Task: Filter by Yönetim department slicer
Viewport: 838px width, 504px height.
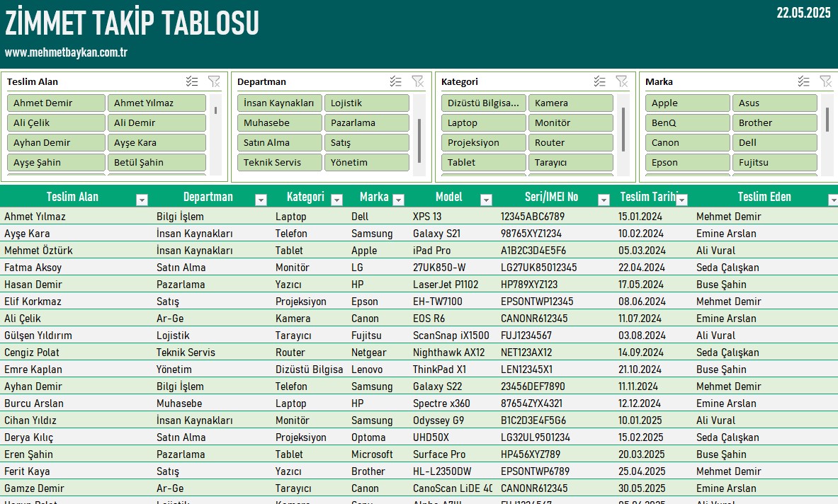Action: tap(367, 162)
